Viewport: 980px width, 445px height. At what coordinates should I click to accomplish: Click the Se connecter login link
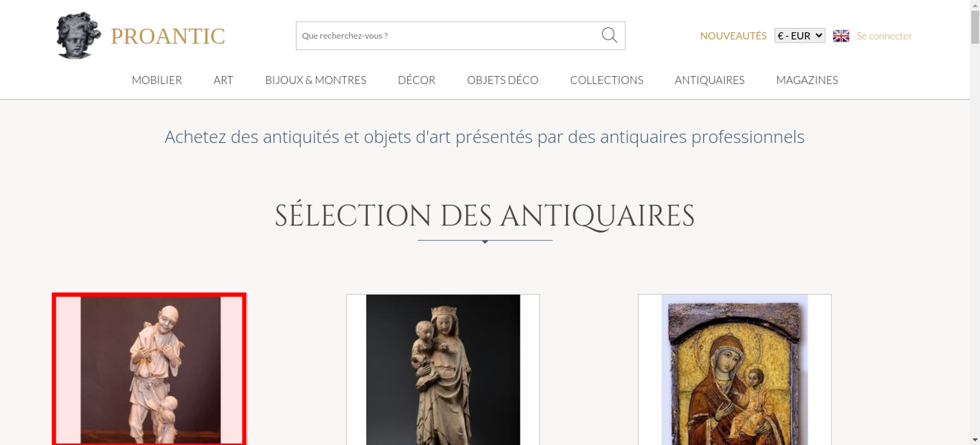884,36
